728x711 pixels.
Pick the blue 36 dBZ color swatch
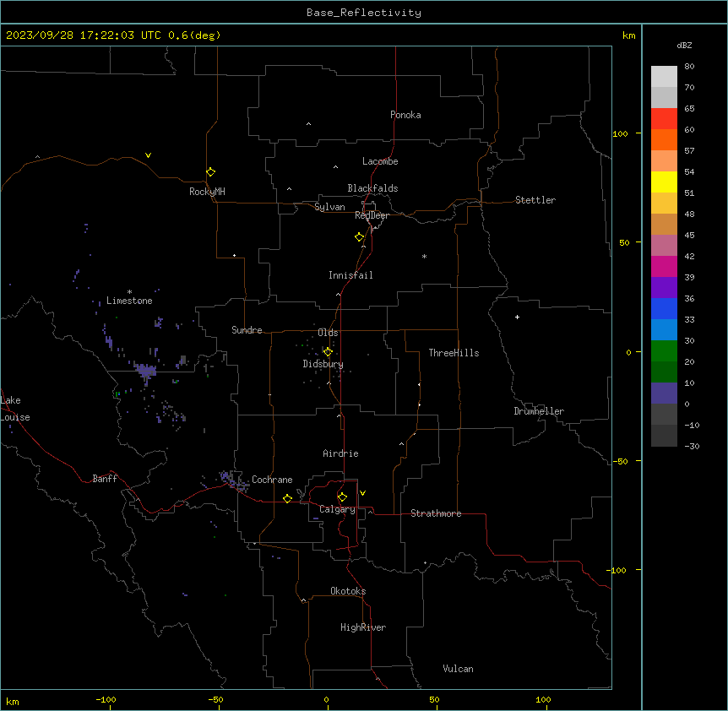[x=664, y=308]
